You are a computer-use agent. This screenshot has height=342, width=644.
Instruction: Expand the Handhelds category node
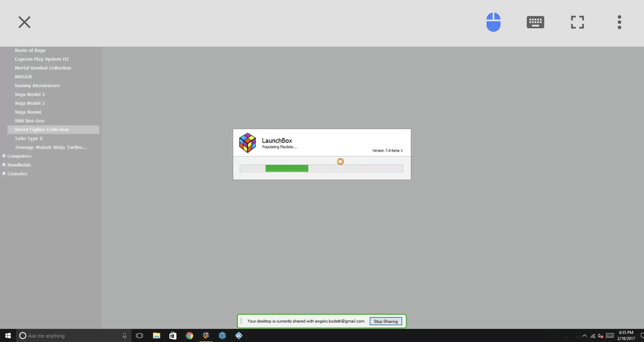(x=4, y=164)
